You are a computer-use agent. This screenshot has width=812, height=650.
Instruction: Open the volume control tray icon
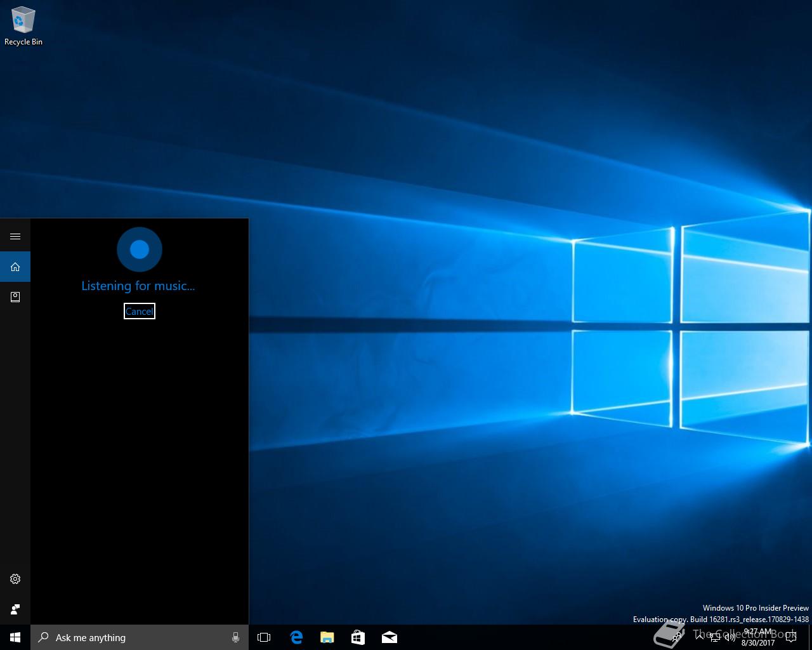pos(730,637)
